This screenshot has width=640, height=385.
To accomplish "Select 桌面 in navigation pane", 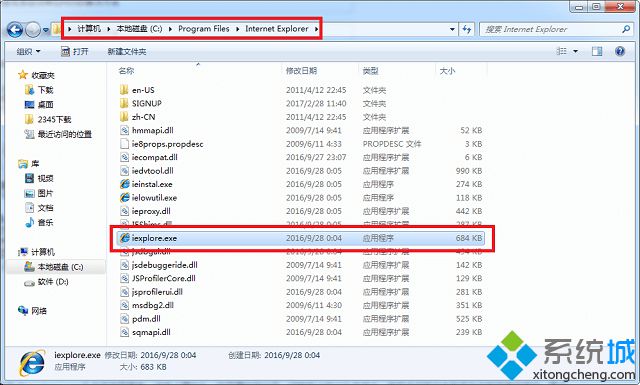I will 39,105.
